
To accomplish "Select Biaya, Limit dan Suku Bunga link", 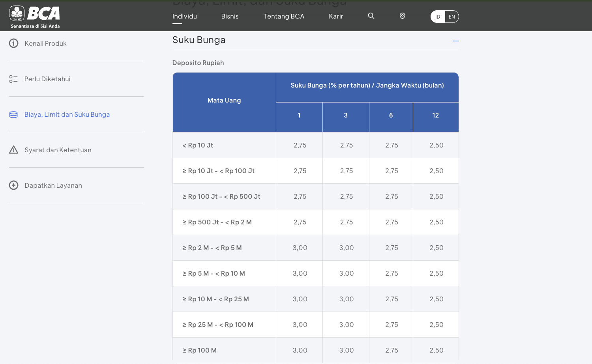I will tap(67, 114).
